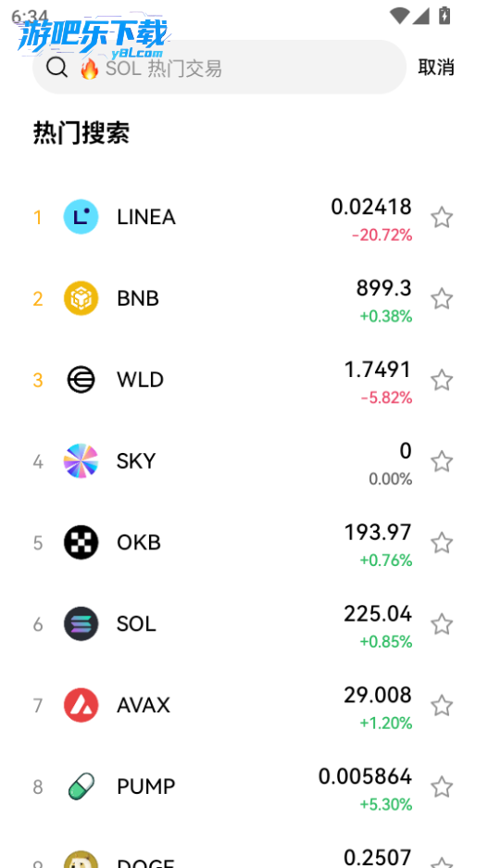Mark AVAX as favorite with star

(x=442, y=706)
